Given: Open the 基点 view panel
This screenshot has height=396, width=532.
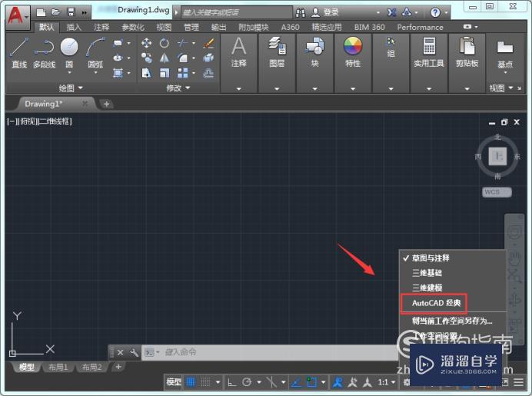Looking at the screenshot, I should [505, 55].
